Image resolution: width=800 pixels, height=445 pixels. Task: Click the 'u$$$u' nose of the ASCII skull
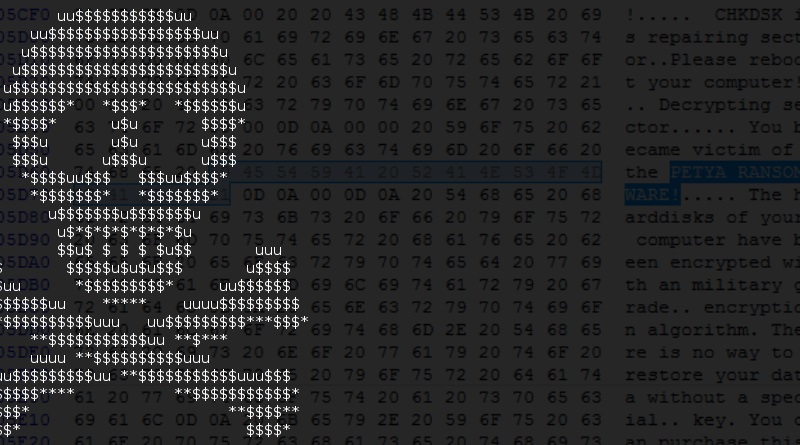coord(124,160)
